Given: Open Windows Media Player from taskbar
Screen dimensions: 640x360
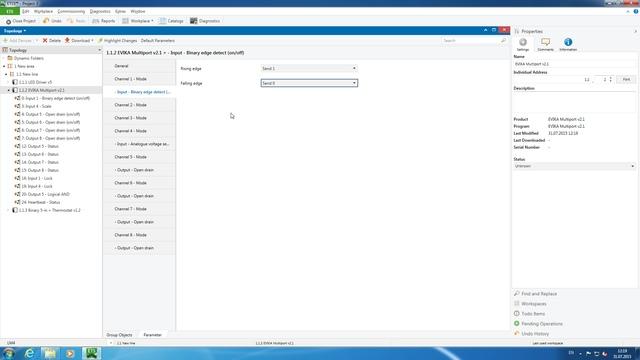Looking at the screenshot, I should coord(70,353).
